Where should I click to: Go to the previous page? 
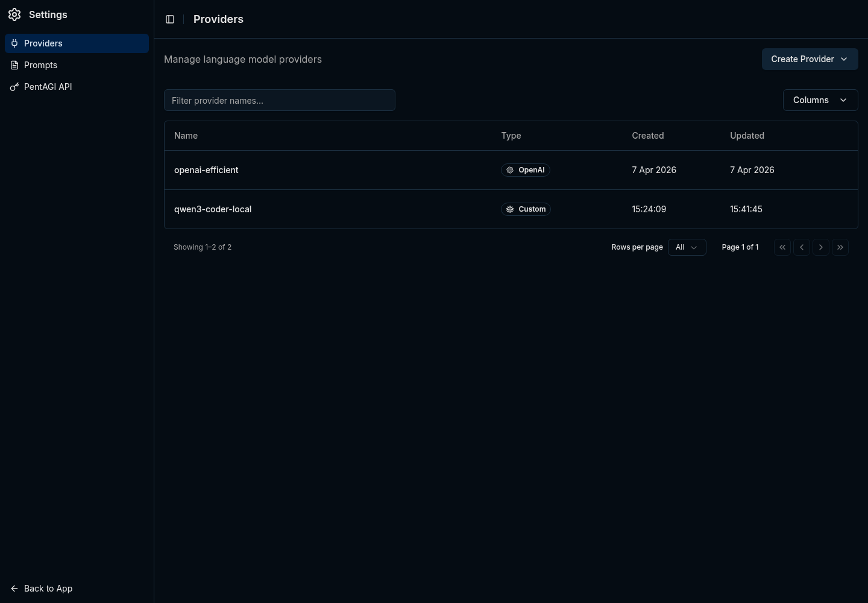[802, 247]
